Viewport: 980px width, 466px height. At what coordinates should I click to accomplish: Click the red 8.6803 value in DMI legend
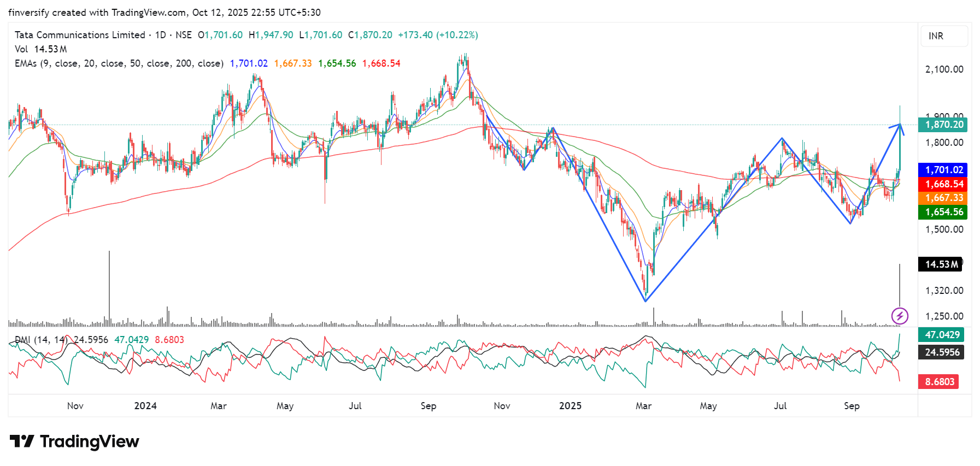tap(169, 340)
